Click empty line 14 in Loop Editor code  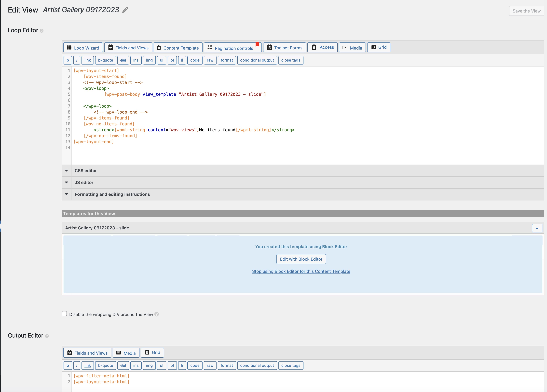pyautogui.click(x=308, y=148)
